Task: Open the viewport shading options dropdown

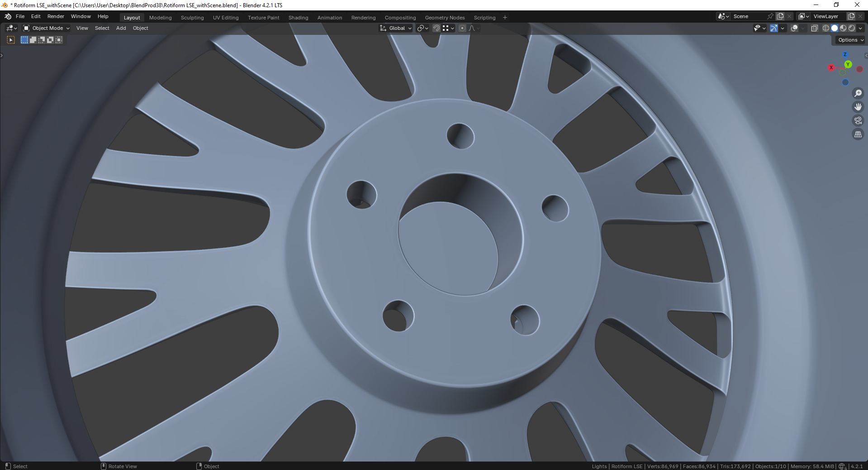Action: [860, 28]
